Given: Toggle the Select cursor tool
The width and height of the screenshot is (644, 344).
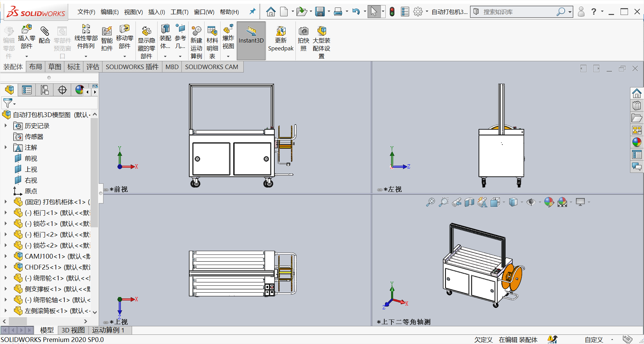Looking at the screenshot, I should pyautogui.click(x=374, y=12).
